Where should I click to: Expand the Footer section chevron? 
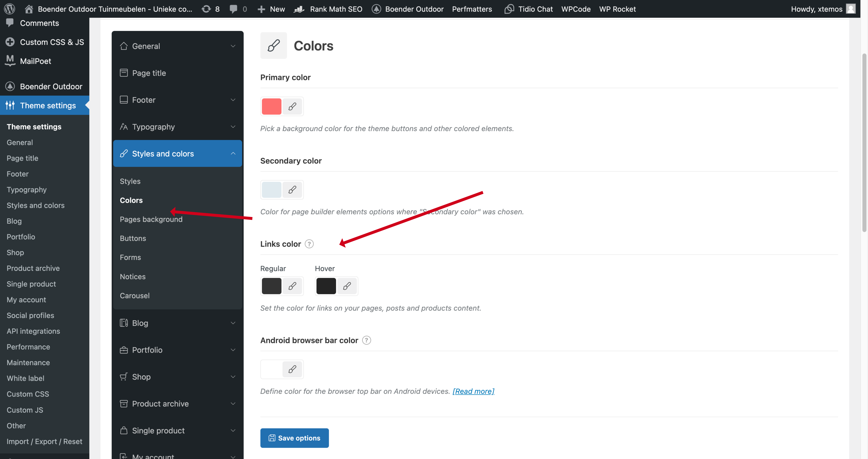point(233,100)
